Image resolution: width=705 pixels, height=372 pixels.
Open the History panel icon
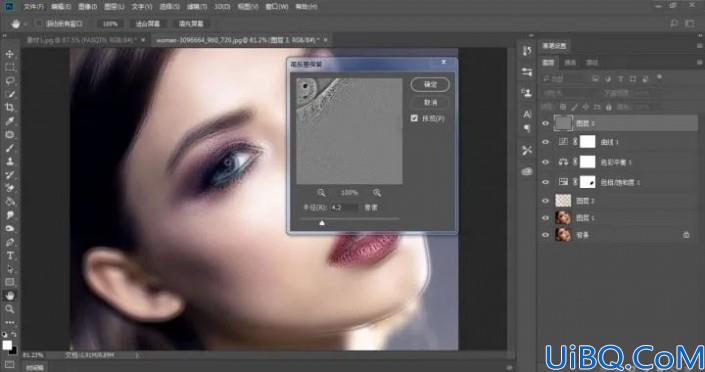(x=527, y=51)
